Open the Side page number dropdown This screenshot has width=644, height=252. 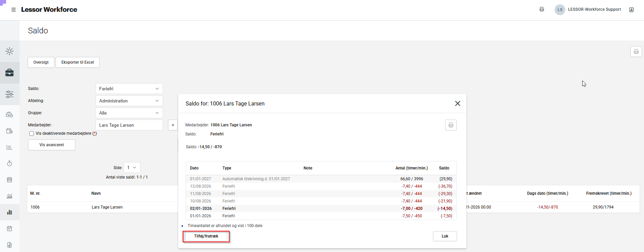[x=132, y=167]
